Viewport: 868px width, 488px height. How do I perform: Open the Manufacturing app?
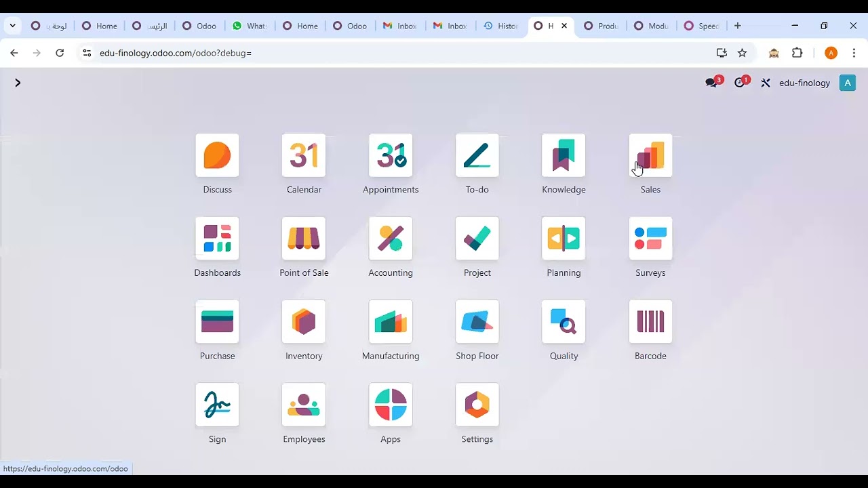[391, 322]
